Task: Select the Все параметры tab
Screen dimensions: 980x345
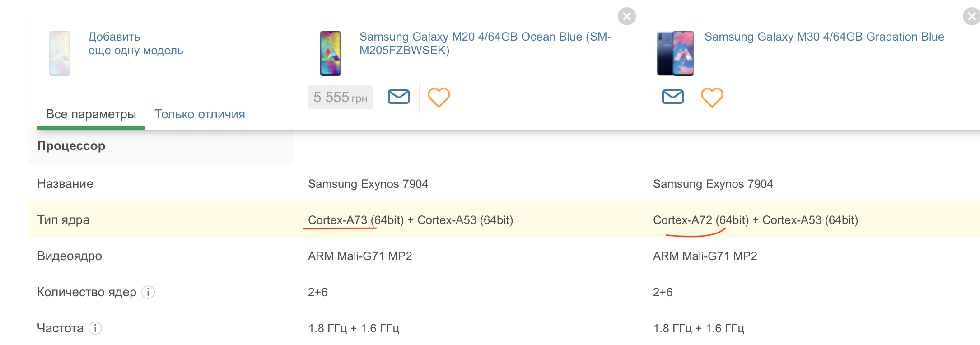Action: coord(91,114)
